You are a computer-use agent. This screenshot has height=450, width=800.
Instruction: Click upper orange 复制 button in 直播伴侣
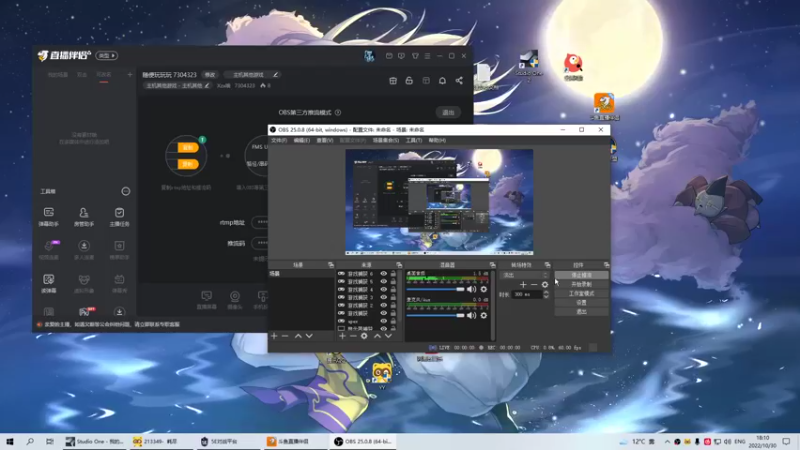coord(188,147)
